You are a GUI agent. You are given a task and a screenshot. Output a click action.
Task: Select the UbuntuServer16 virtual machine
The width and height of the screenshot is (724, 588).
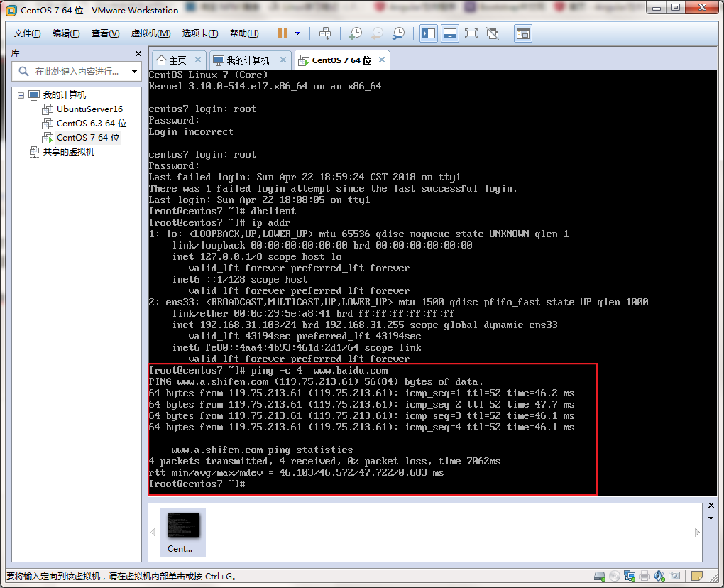coord(89,109)
